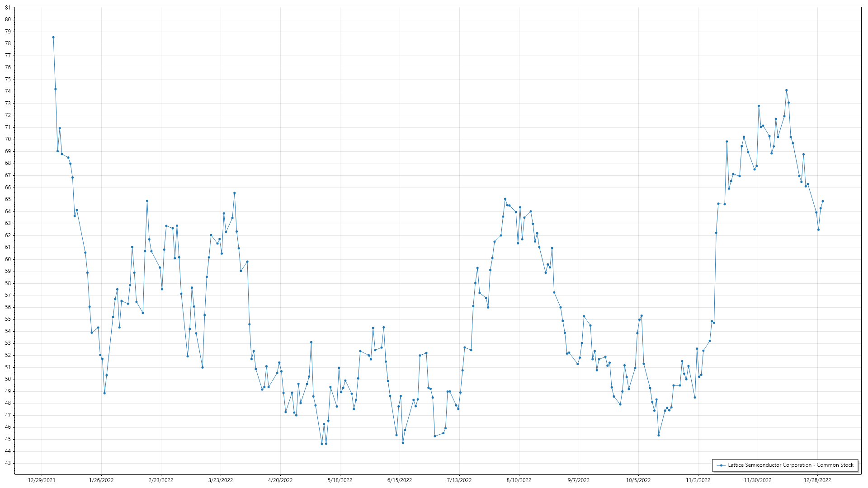Click the 8/10/2022 x-axis date label
Viewport: 868px width, 488px height.
click(519, 480)
